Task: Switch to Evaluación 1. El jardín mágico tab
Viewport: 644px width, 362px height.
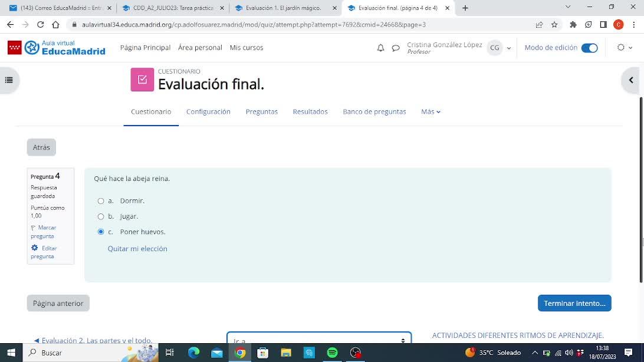Action: coord(284,8)
